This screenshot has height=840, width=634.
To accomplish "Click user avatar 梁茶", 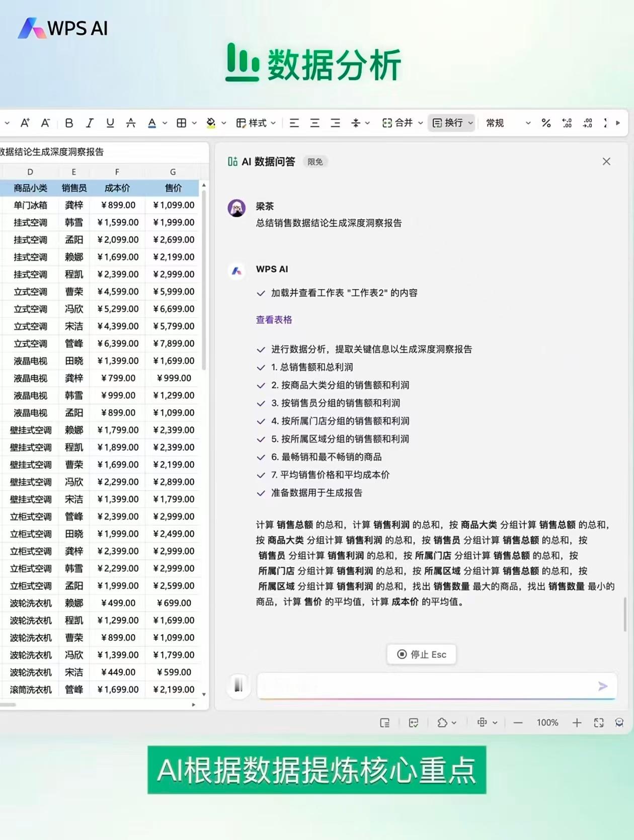I will click(x=236, y=208).
